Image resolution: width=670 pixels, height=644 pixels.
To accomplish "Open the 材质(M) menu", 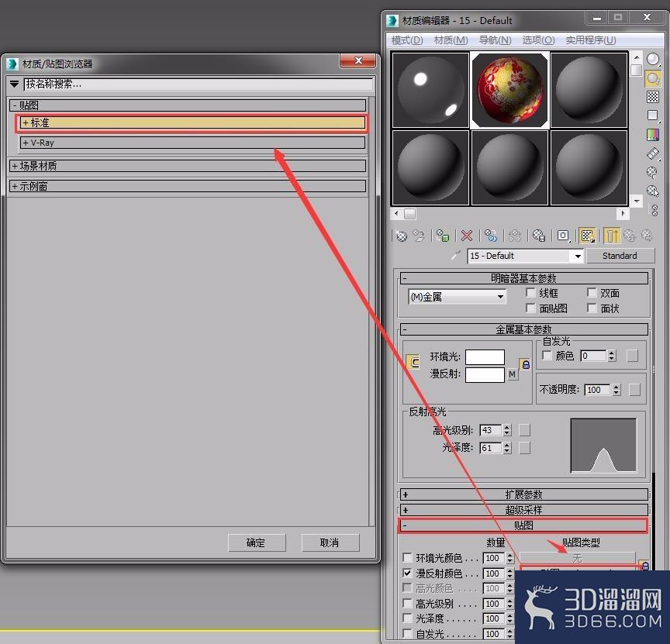I will tap(451, 40).
